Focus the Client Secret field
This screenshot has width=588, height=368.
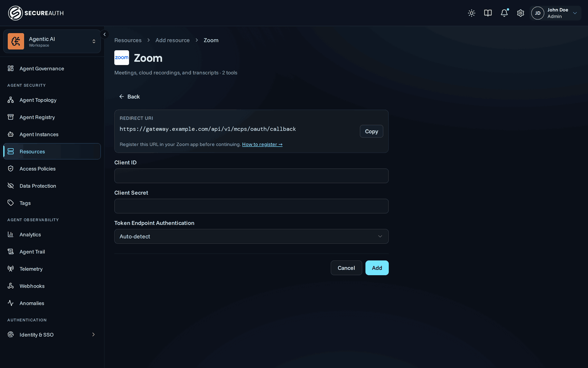coord(252,206)
